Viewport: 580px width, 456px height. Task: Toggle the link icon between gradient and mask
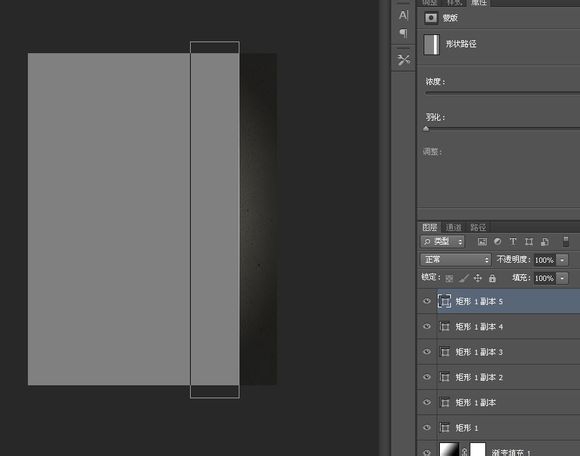[464, 452]
